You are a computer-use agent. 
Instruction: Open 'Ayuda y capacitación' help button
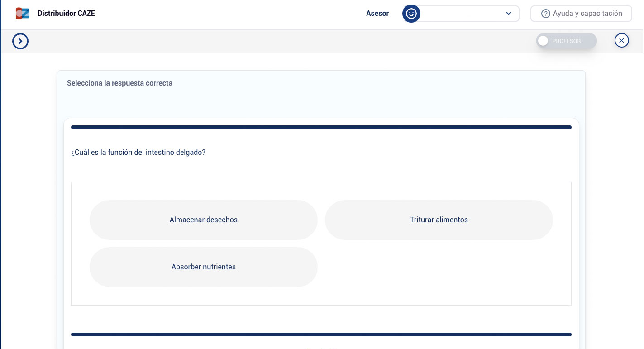[581, 14]
